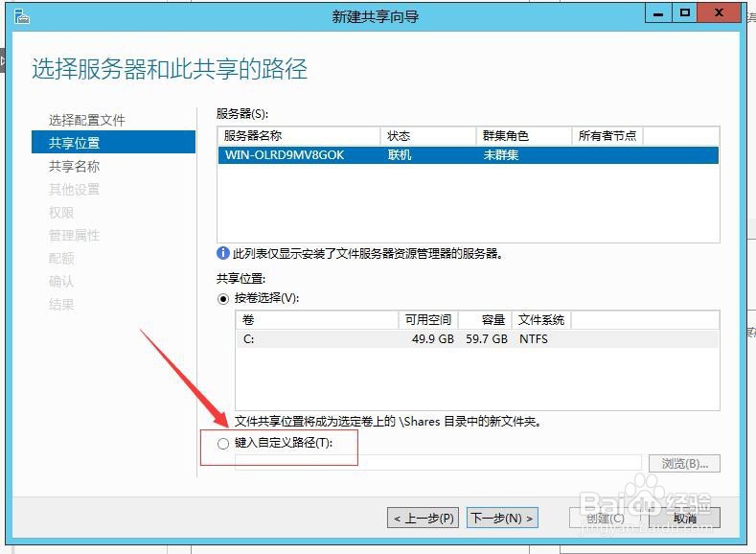Viewport: 756px width, 554px height.
Task: Sort by the 群集角色 column header
Action: pos(523,136)
